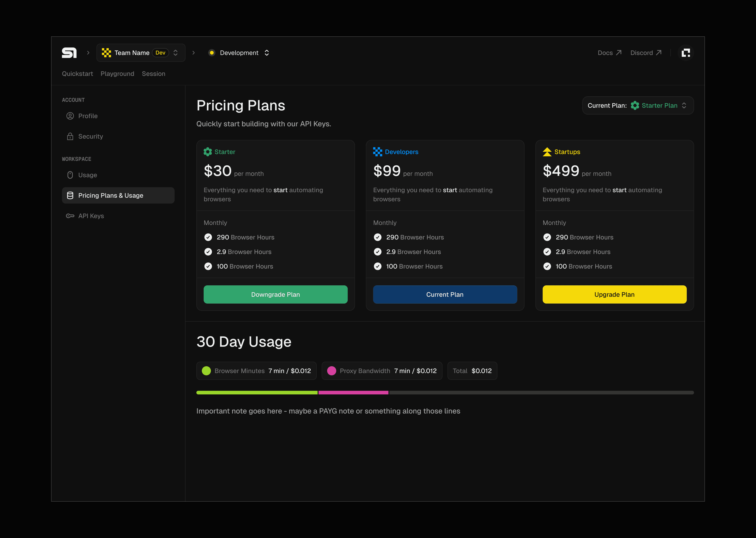Click the green segment of usage bar
Image resolution: width=756 pixels, height=538 pixels.
pos(257,393)
